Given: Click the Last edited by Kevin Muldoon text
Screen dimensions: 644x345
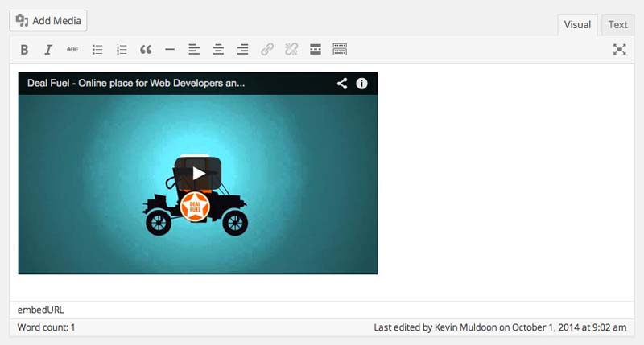Looking at the screenshot, I should click(500, 327).
